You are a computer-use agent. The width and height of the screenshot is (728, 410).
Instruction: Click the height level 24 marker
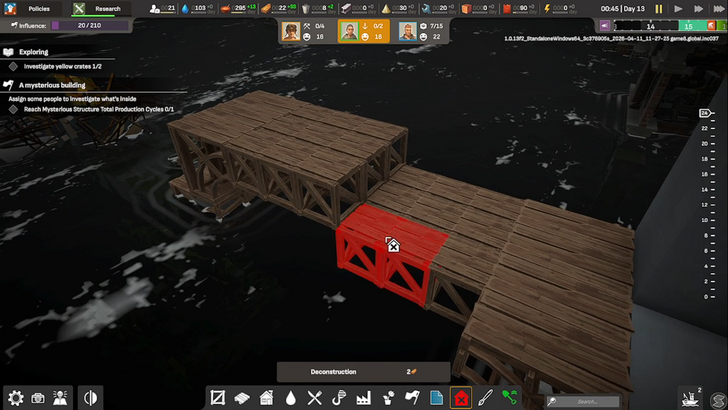(x=706, y=113)
